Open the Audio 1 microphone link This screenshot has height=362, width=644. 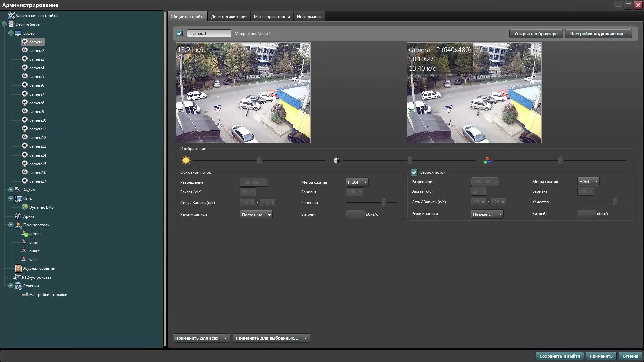[x=264, y=34]
